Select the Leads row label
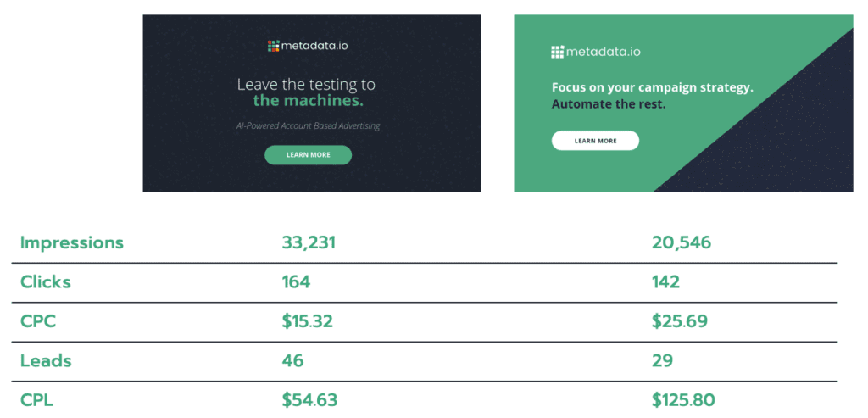Viewport: 868px width, 418px height. (x=46, y=361)
